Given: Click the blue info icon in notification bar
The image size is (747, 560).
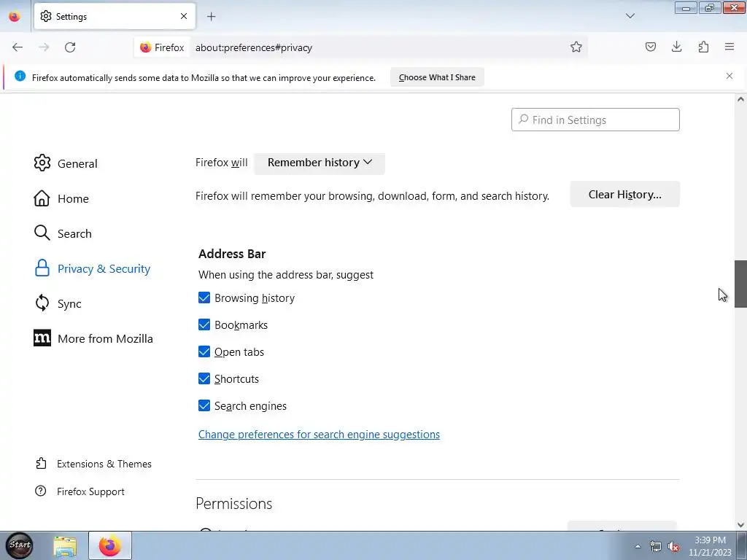Looking at the screenshot, I should (x=20, y=76).
